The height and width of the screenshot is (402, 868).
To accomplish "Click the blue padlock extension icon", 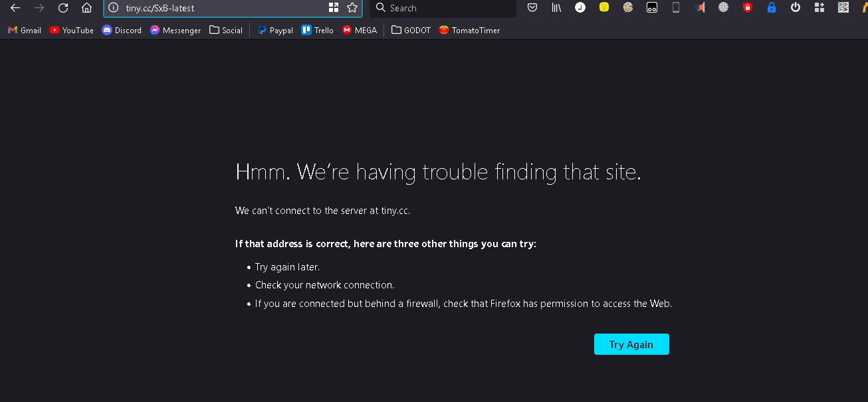I will coord(772,8).
